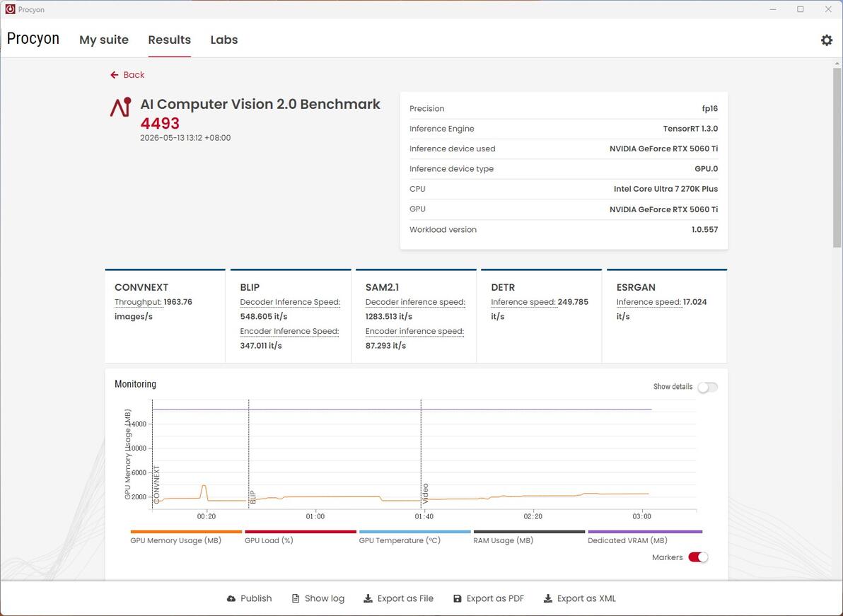Click Export as PDF
Screen dimensions: 843x616
489,598
